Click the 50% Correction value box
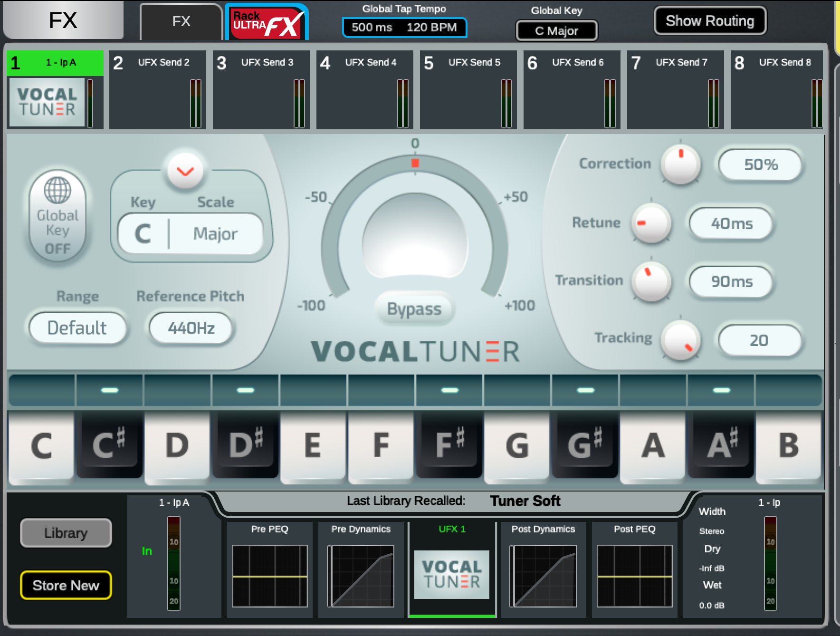 click(x=760, y=164)
